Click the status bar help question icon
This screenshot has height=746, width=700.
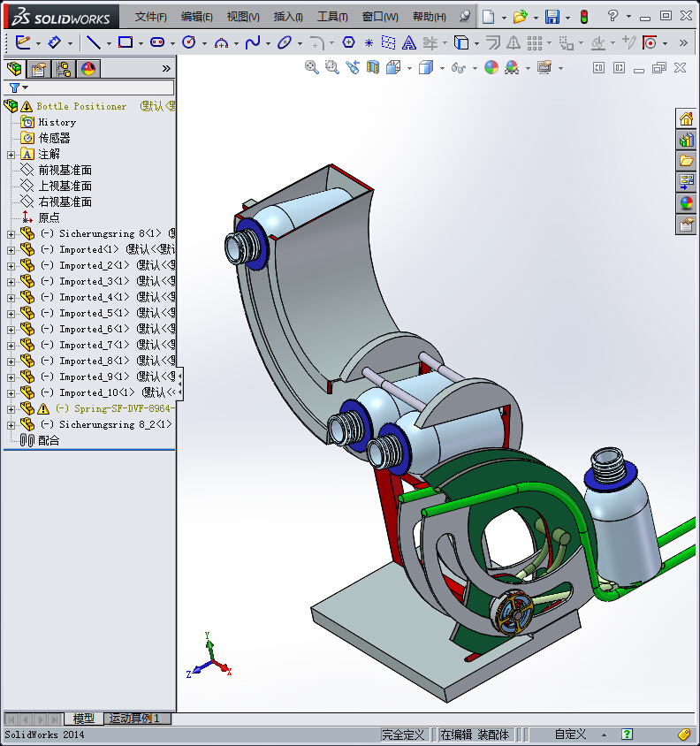coord(628,735)
